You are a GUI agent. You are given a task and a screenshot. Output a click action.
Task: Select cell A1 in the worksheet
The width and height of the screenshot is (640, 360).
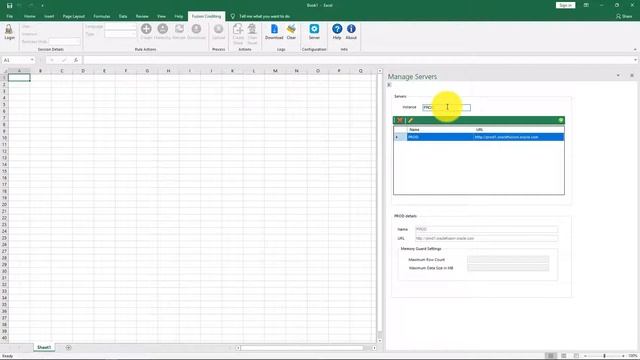19,78
